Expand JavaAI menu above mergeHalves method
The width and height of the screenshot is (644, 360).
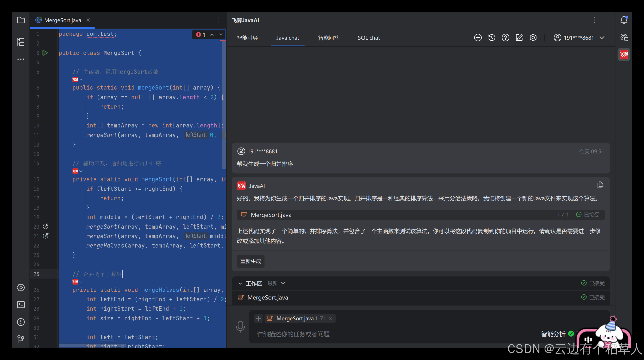77,282
